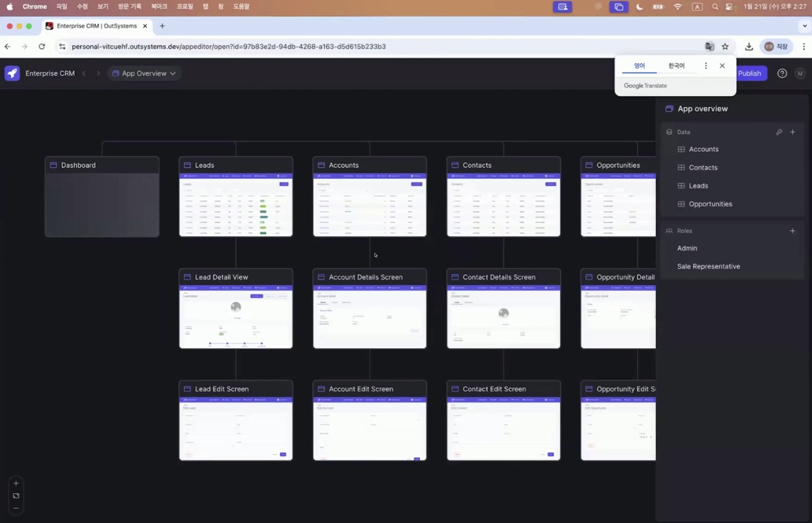Screen dimensions: 812x523
Task: Click the key icon in Data section
Action: pyautogui.click(x=779, y=132)
